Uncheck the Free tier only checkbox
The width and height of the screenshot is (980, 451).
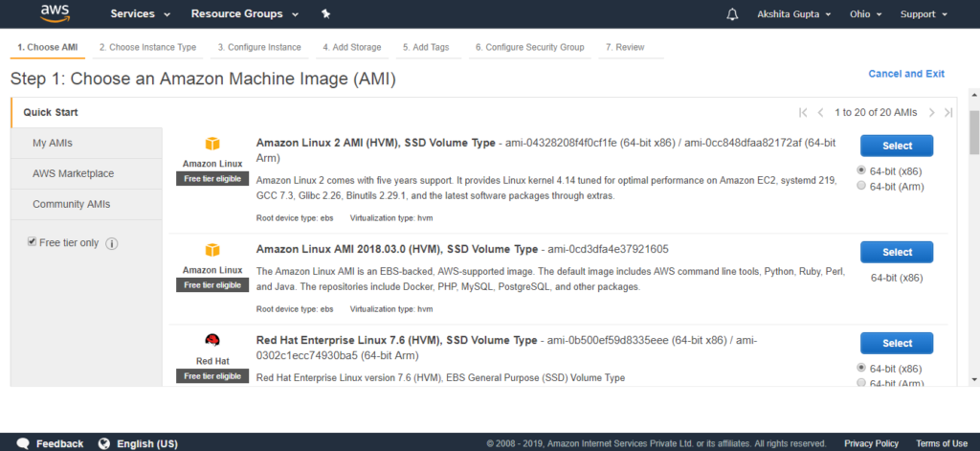click(x=32, y=242)
